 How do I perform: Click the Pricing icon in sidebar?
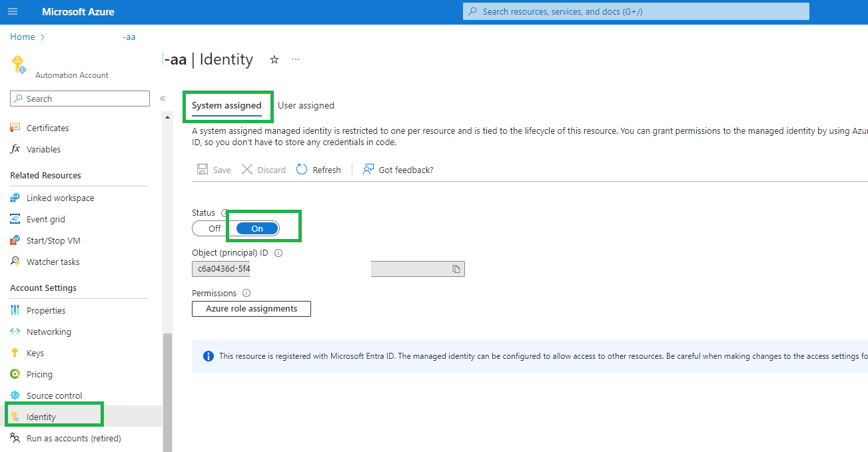pos(15,374)
